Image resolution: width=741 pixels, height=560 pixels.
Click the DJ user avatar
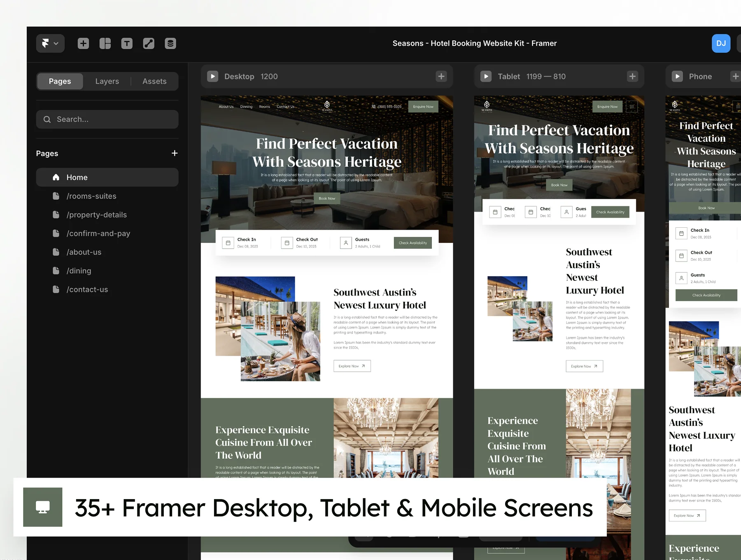pos(721,43)
